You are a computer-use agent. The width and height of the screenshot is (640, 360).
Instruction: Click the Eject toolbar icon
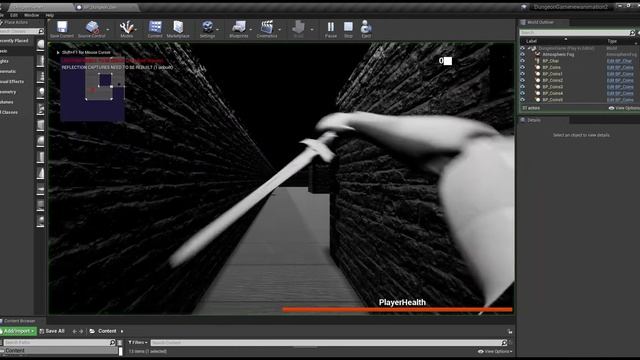click(366, 29)
